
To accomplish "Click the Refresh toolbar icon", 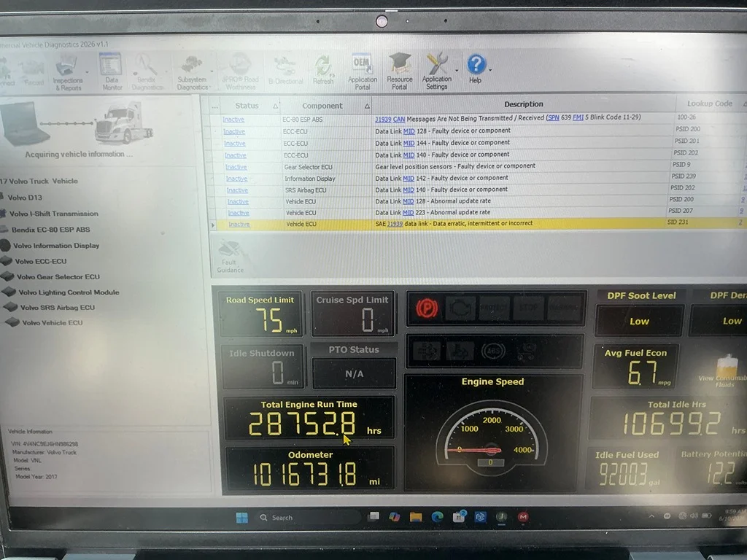I will (323, 70).
